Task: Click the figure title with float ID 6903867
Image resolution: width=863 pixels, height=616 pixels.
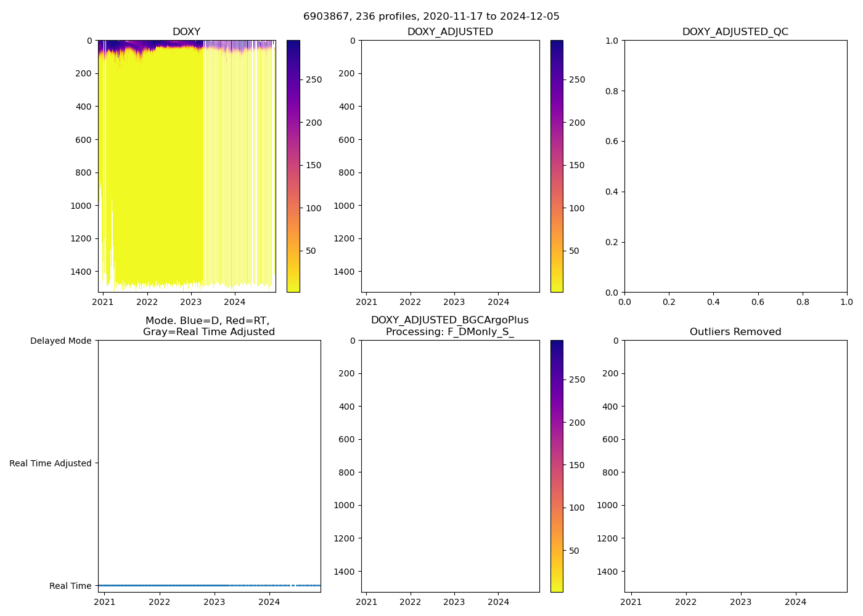Action: tap(431, 17)
